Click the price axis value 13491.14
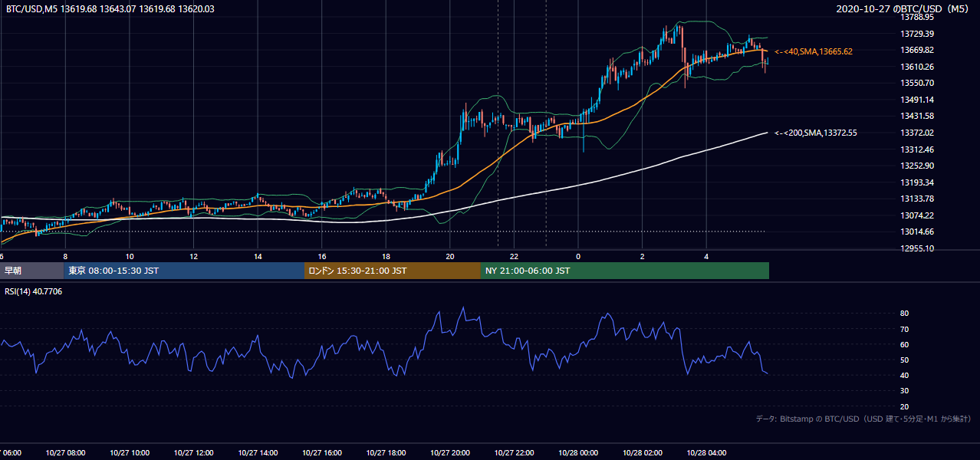This screenshot has width=980, height=460. (x=917, y=100)
